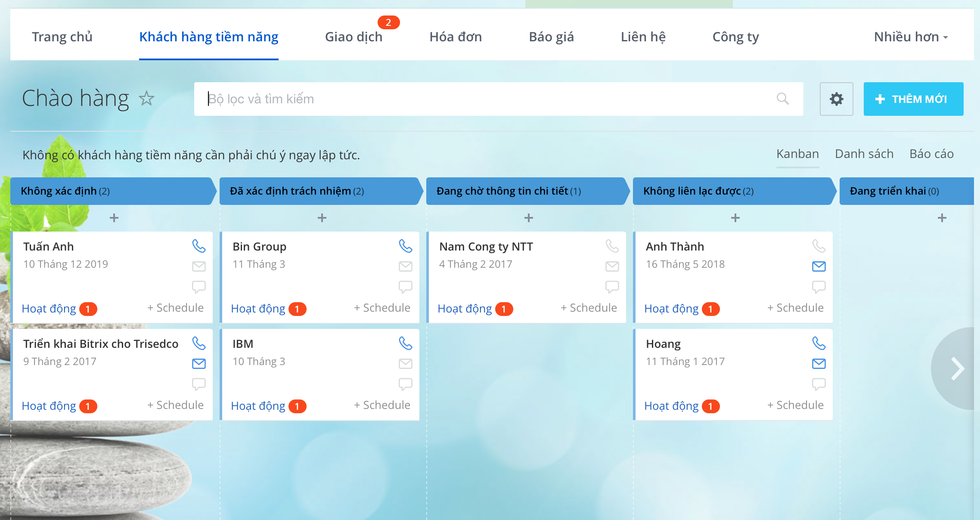This screenshot has height=520, width=980.
Task: Add lead under Không xác định column
Action: (x=114, y=218)
